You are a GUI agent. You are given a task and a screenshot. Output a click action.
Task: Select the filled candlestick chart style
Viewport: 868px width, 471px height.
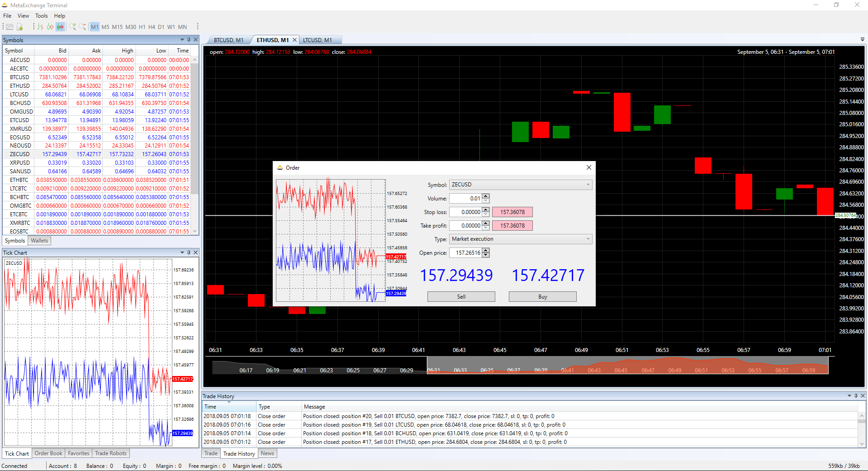click(60, 27)
